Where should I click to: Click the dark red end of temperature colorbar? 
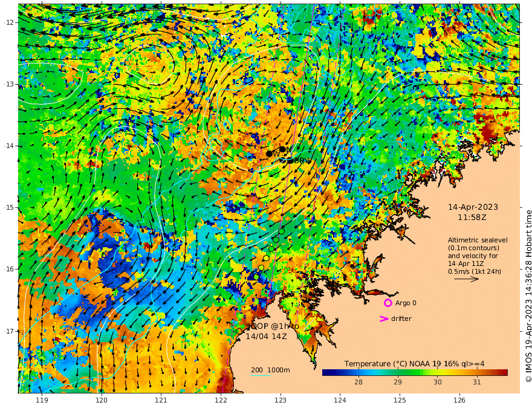tap(504, 372)
